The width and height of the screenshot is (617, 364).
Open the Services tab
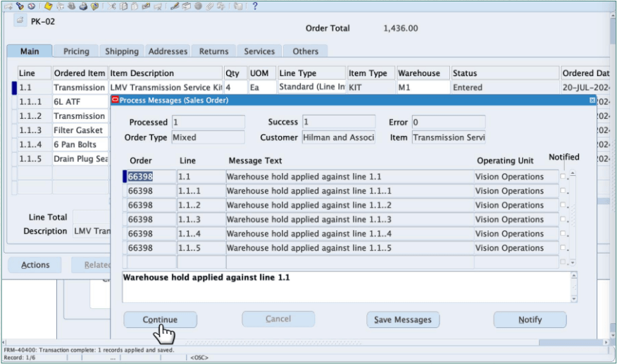pos(259,51)
